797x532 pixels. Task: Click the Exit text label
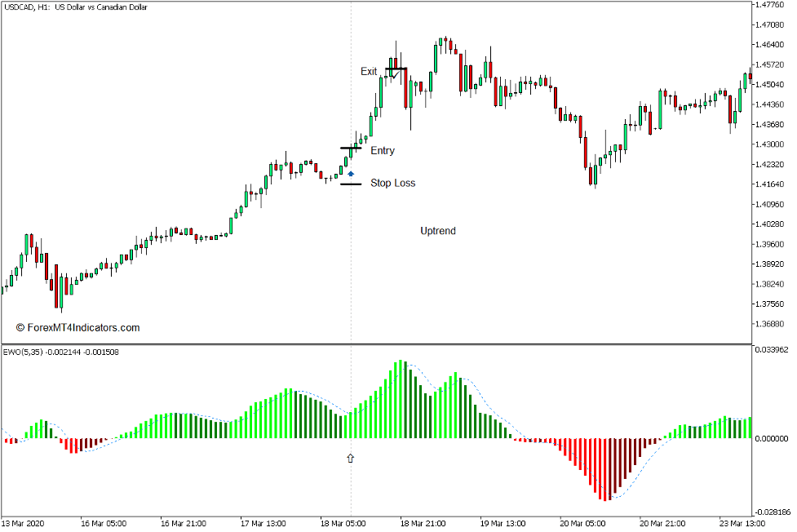click(x=369, y=72)
